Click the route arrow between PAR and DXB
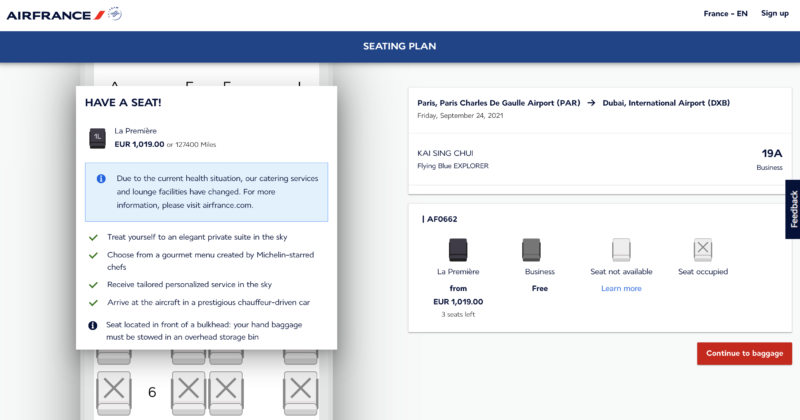Image resolution: width=800 pixels, height=420 pixels. (591, 103)
